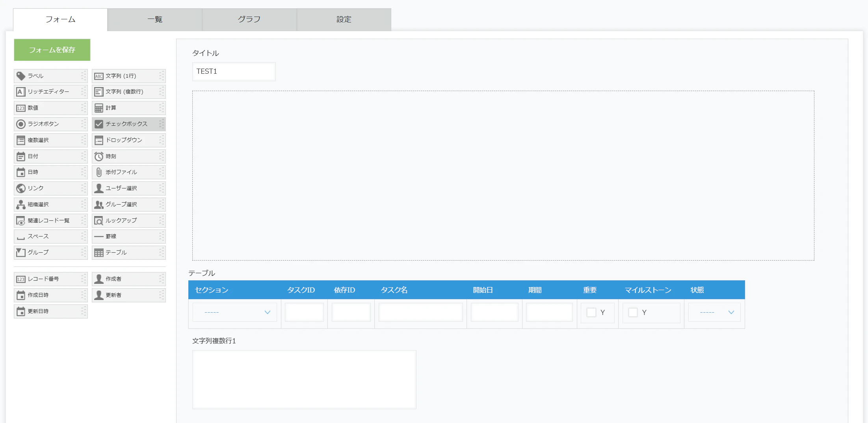Select the 更新日時 field item
This screenshot has height=423, width=868.
(x=51, y=311)
